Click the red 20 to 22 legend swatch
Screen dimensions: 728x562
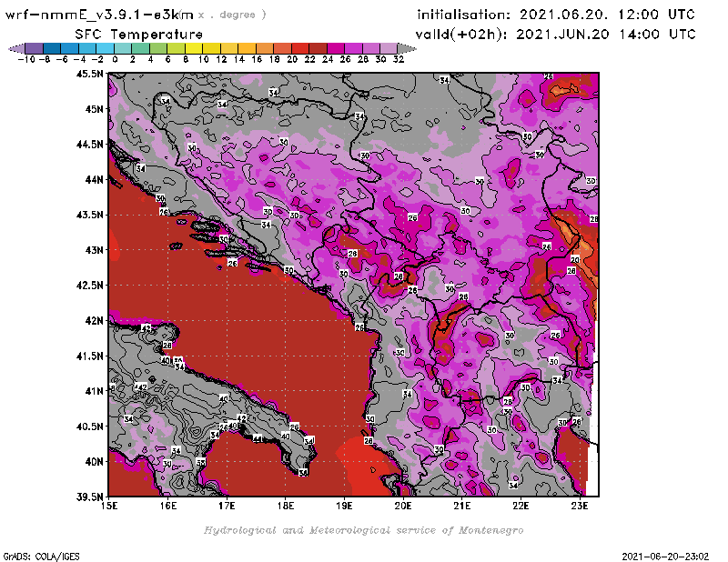300,48
